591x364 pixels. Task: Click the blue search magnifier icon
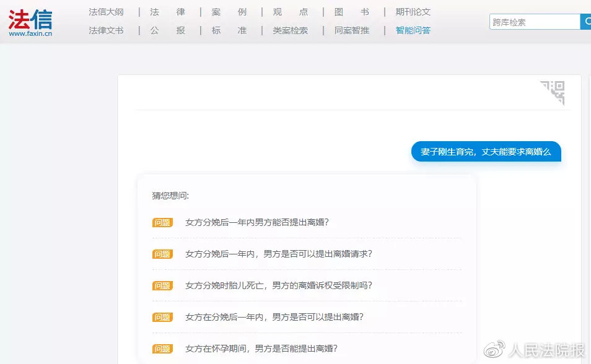(x=585, y=22)
